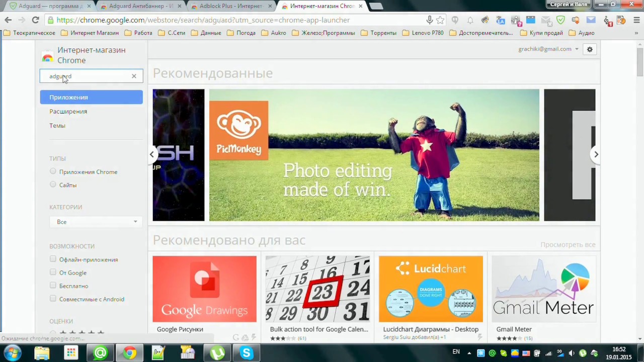The width and height of the screenshot is (644, 362).
Task: Check Совместимые с Android checkbox
Action: tap(53, 298)
